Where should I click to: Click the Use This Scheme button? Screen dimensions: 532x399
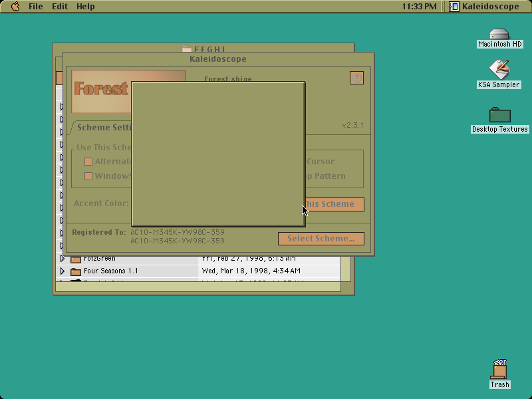click(x=335, y=204)
